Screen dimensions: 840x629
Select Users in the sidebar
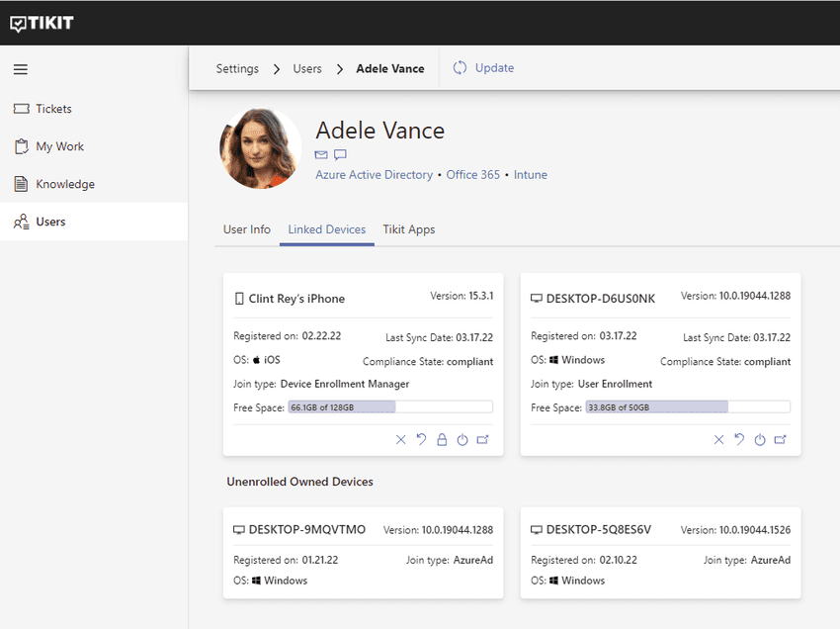point(94,222)
